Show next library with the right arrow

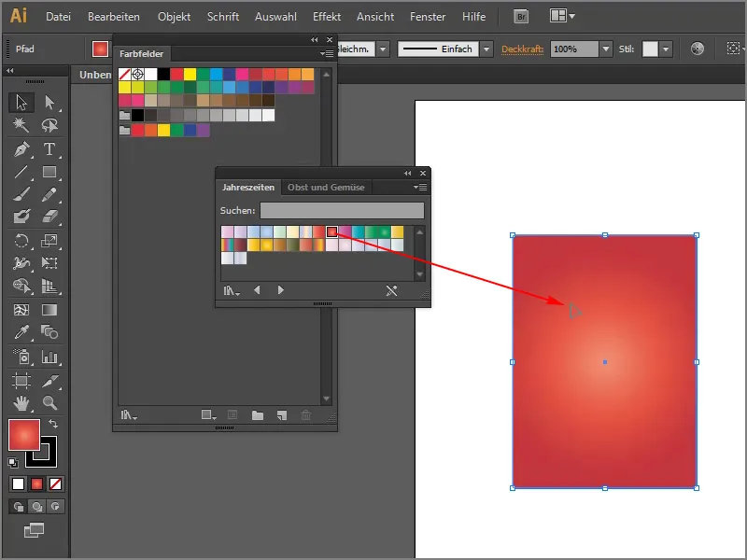pyautogui.click(x=281, y=289)
